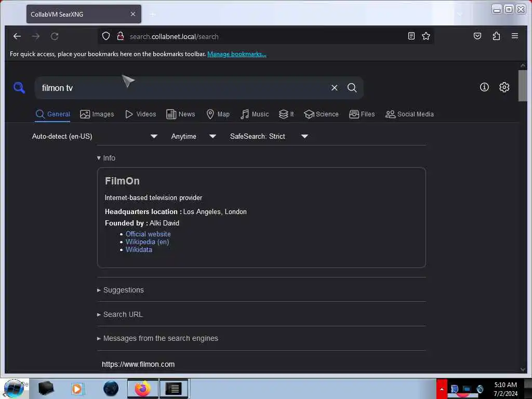Go back using the browser back arrow
Image resolution: width=532 pixels, height=399 pixels.
tap(17, 36)
